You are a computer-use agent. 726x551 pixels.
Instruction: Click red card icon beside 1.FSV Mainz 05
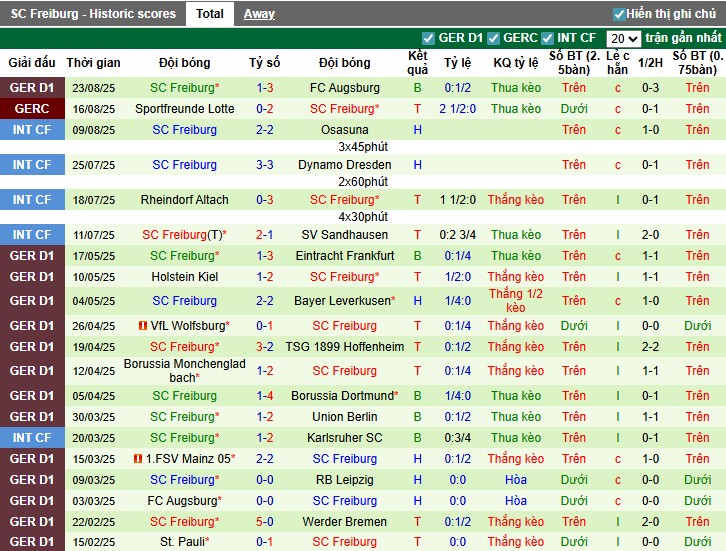[138, 459]
